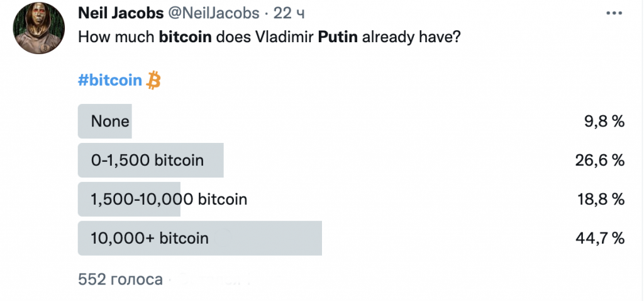
Task: Select the None poll option
Action: [x=351, y=122]
